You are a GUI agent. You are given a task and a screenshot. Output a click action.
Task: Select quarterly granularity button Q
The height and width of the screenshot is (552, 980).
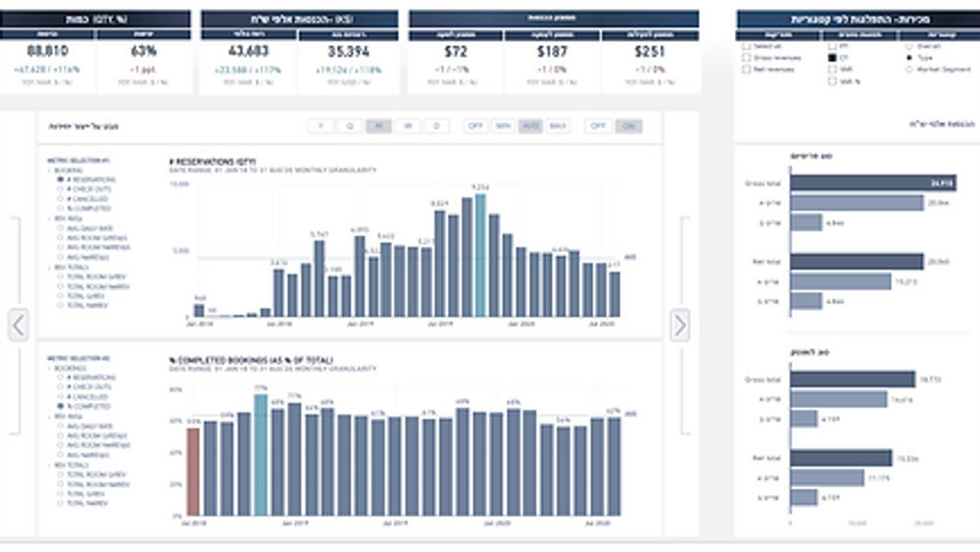coord(350,126)
